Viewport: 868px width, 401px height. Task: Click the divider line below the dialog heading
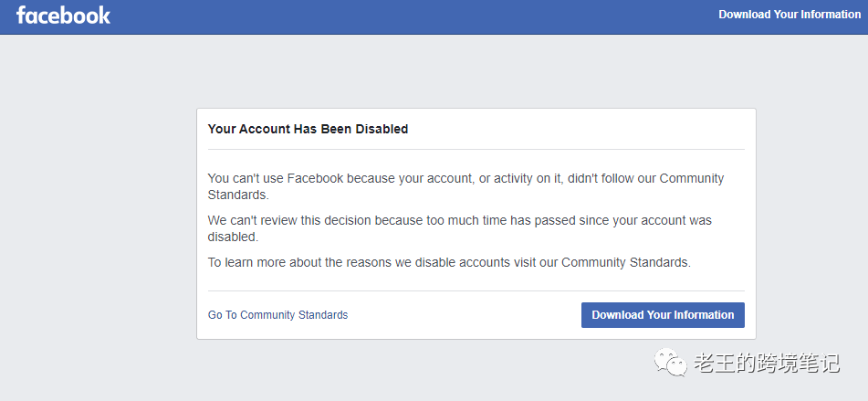pyautogui.click(x=476, y=150)
